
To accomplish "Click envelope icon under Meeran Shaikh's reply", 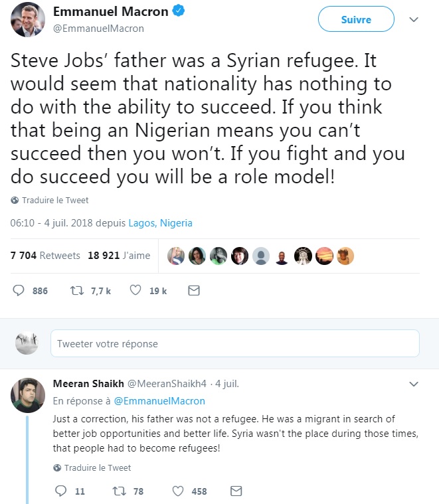I will (x=235, y=491).
